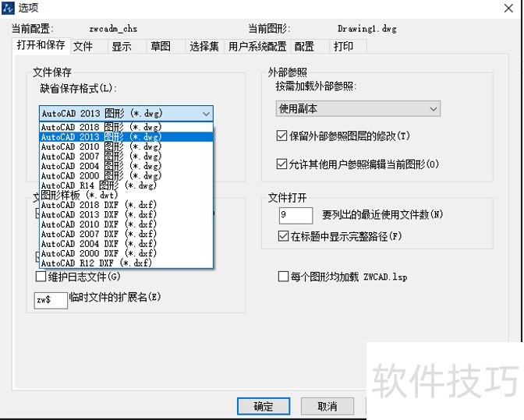524x420 pixels.
Task: Click the recent files count field
Action: pyautogui.click(x=296, y=215)
